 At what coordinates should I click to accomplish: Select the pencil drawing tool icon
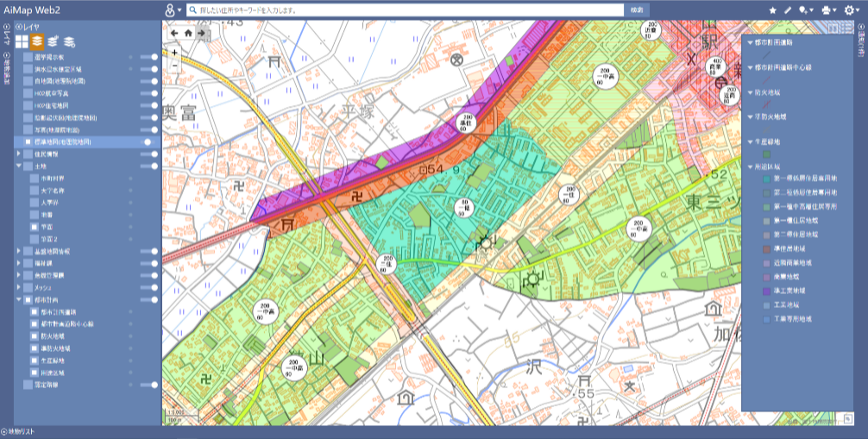click(787, 9)
